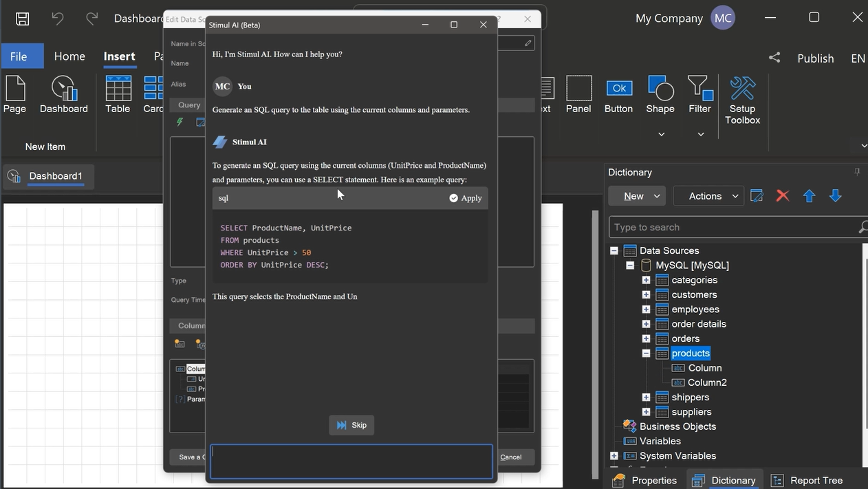Screen dimensions: 868x489
Task: Click the Save icon in title bar
Action: [x=23, y=19]
